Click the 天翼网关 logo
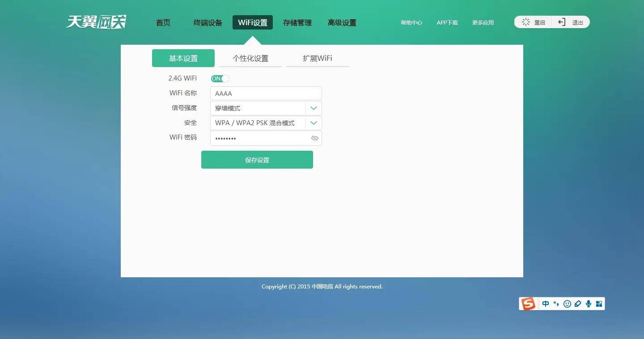The image size is (644, 339). 96,21
